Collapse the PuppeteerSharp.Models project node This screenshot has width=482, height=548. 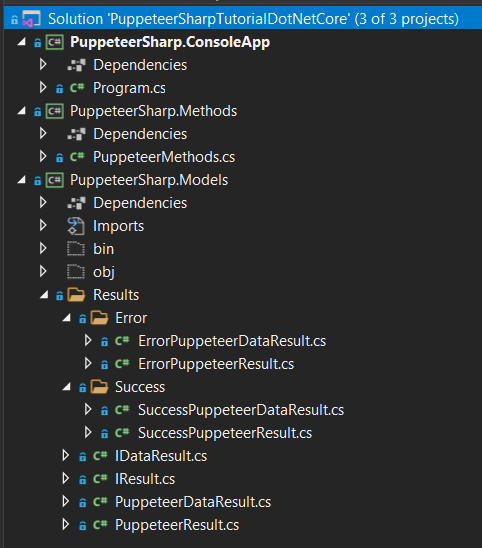(x=22, y=180)
